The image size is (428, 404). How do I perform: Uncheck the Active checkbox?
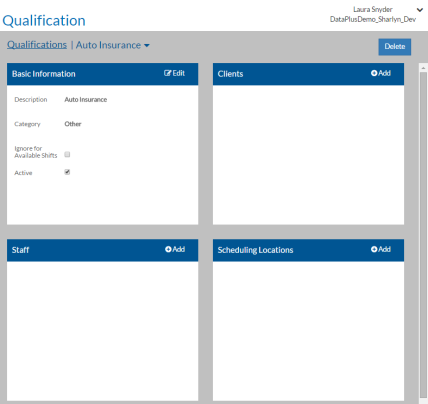click(67, 172)
